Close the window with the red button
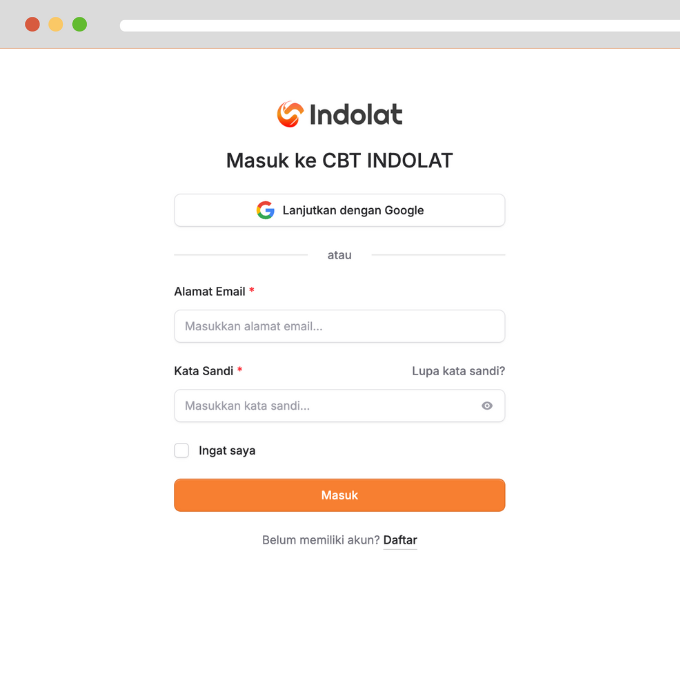Image resolution: width=680 pixels, height=680 pixels. click(32, 24)
